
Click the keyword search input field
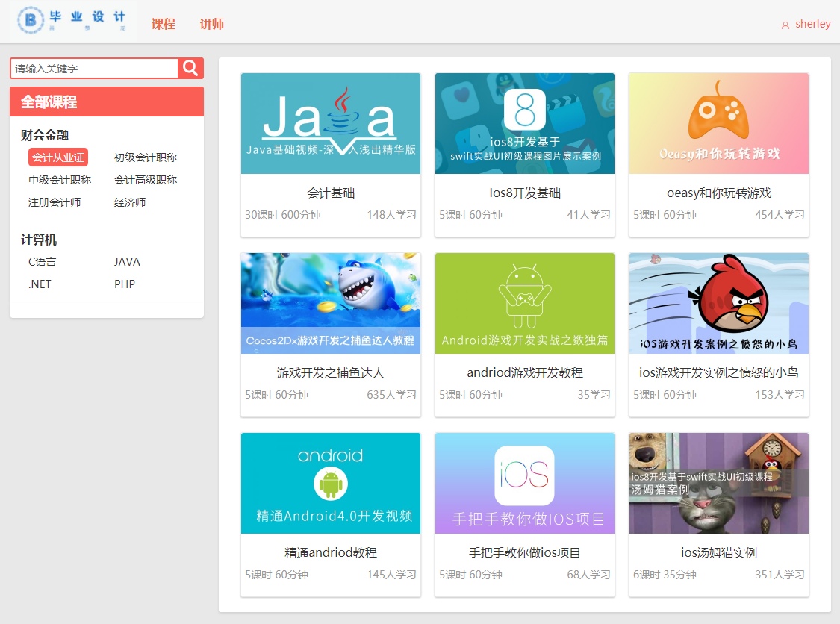pyautogui.click(x=94, y=69)
